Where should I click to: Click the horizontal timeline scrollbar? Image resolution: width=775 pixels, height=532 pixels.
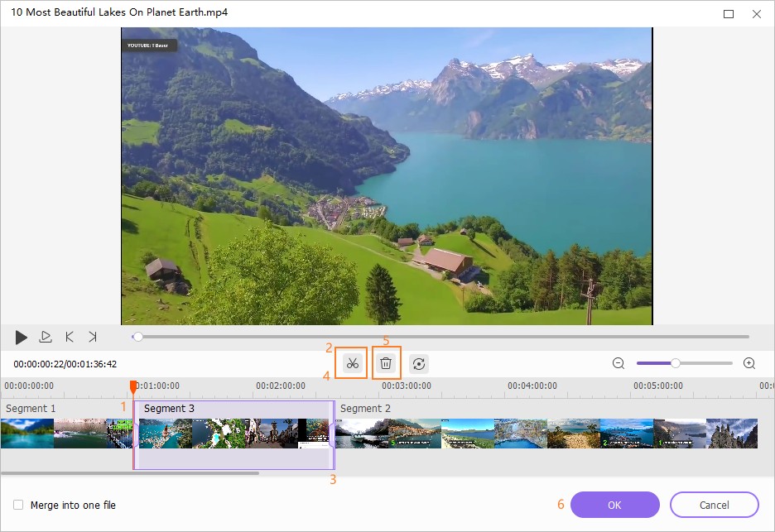click(x=130, y=473)
